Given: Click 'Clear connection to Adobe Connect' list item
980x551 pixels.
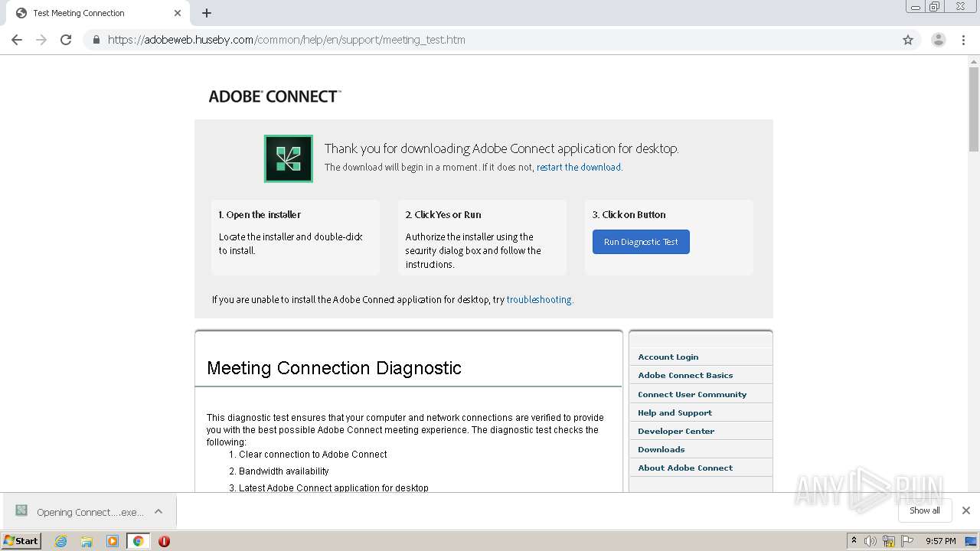Looking at the screenshot, I should [312, 455].
